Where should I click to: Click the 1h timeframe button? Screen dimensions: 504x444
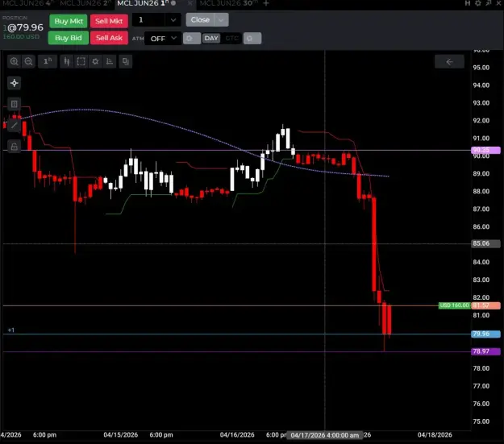coord(48,61)
